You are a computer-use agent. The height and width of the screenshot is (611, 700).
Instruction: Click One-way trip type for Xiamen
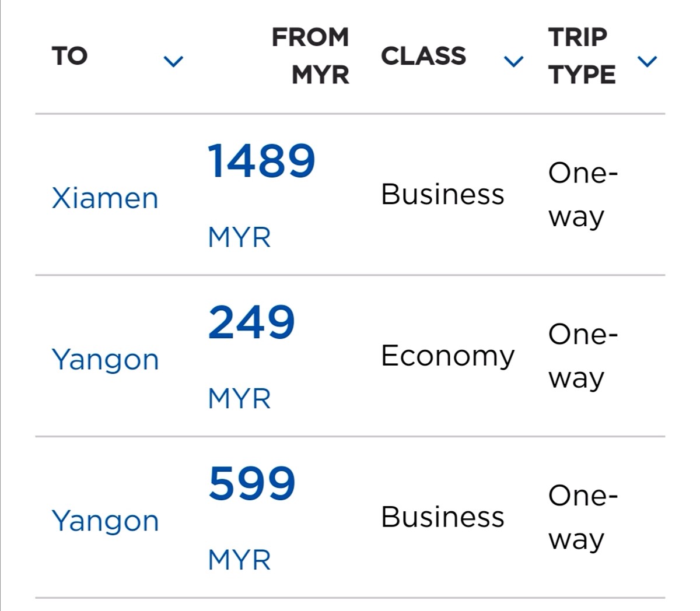coord(583,195)
